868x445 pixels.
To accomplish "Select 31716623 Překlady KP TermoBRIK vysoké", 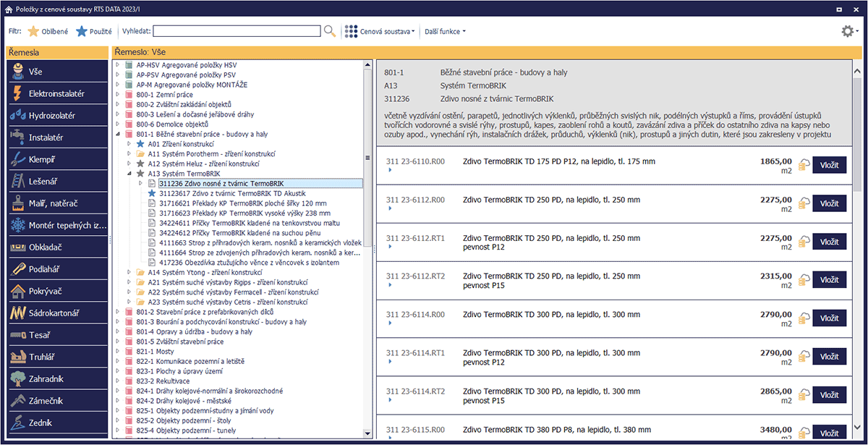I will [243, 213].
